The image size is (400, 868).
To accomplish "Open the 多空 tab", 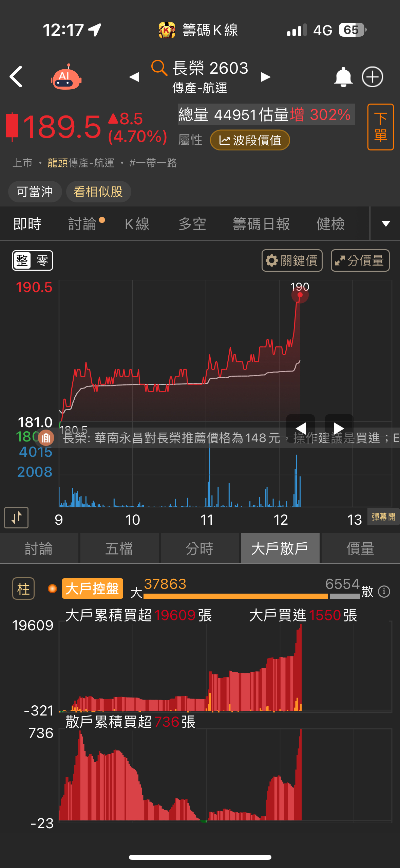I will tap(192, 224).
